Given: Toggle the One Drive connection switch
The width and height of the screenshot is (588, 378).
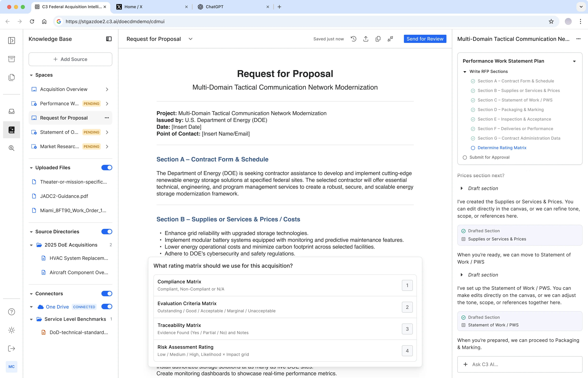Looking at the screenshot, I should pos(107,307).
